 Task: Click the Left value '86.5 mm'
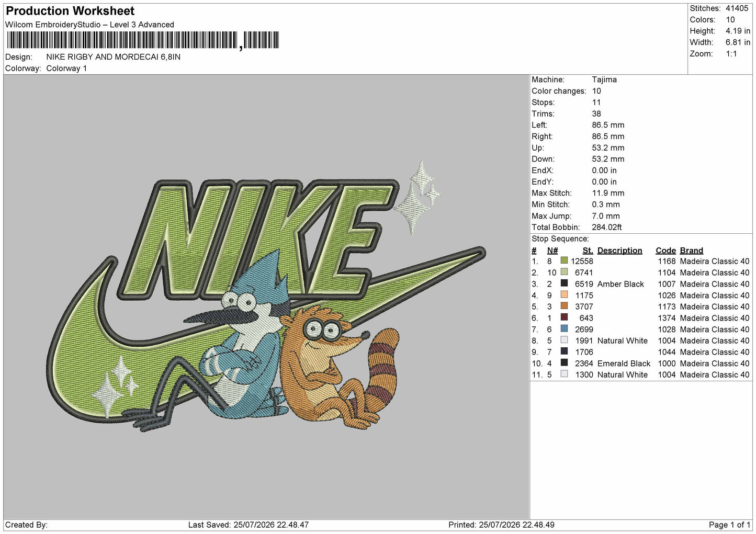(x=608, y=125)
